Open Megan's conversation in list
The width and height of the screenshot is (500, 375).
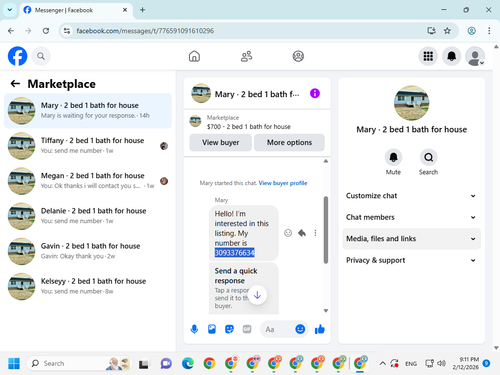point(88,181)
